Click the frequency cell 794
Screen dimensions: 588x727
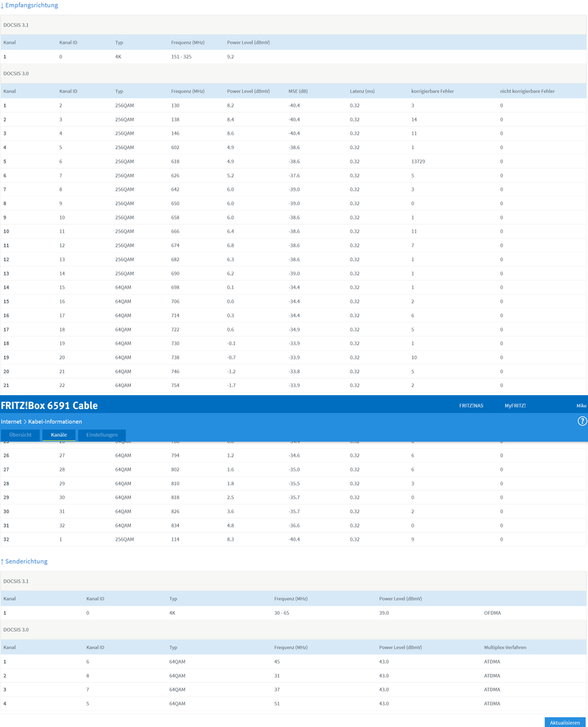click(x=175, y=456)
